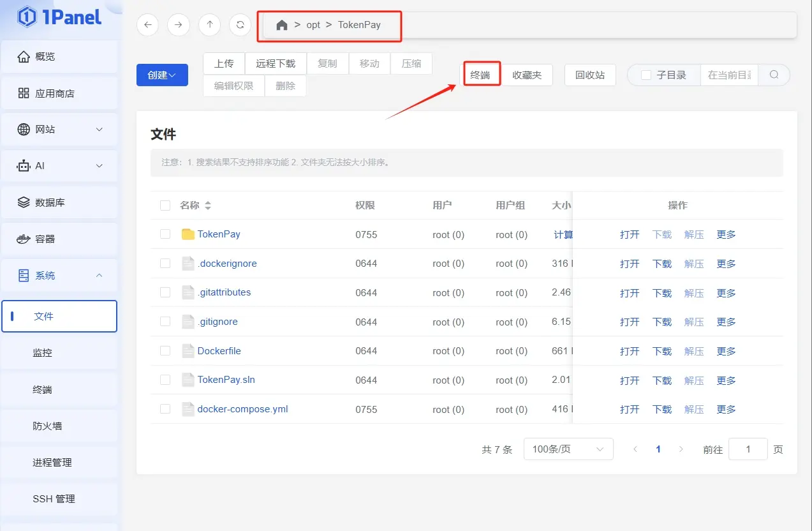Screen dimensions: 812x531
Task: Open the docker-compose.yml file name
Action: click(x=242, y=409)
